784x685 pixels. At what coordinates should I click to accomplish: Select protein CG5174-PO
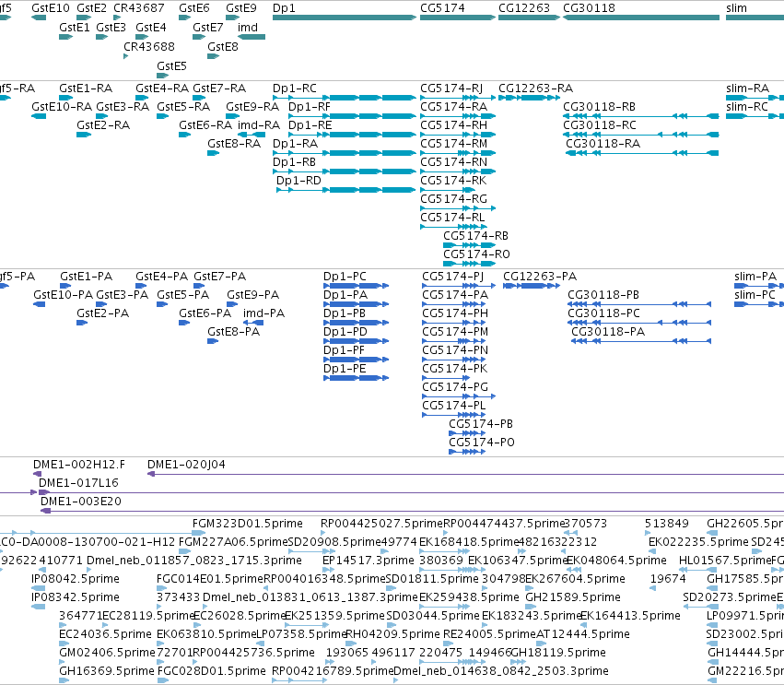pyautogui.click(x=467, y=452)
